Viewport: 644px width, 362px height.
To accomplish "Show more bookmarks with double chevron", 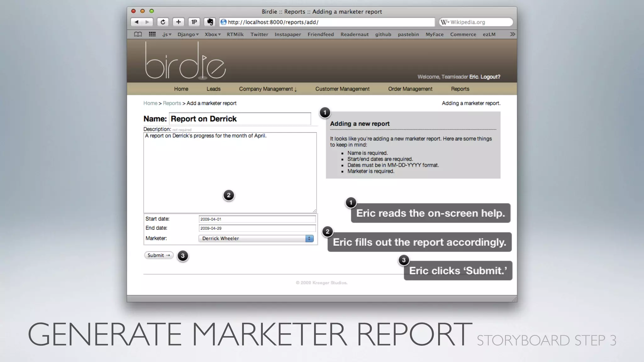I will coord(512,34).
